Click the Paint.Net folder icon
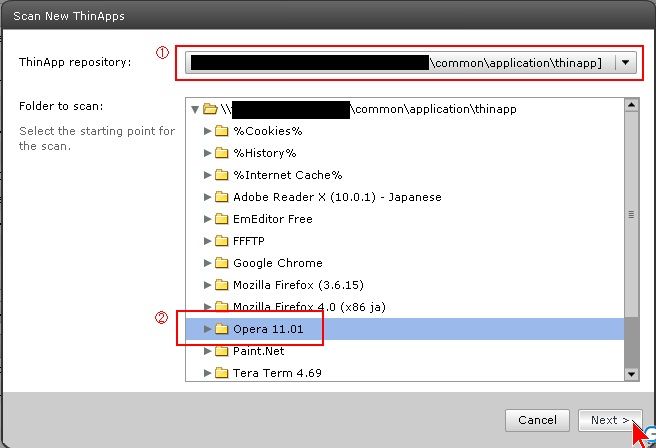This screenshot has width=656, height=448. click(x=221, y=351)
